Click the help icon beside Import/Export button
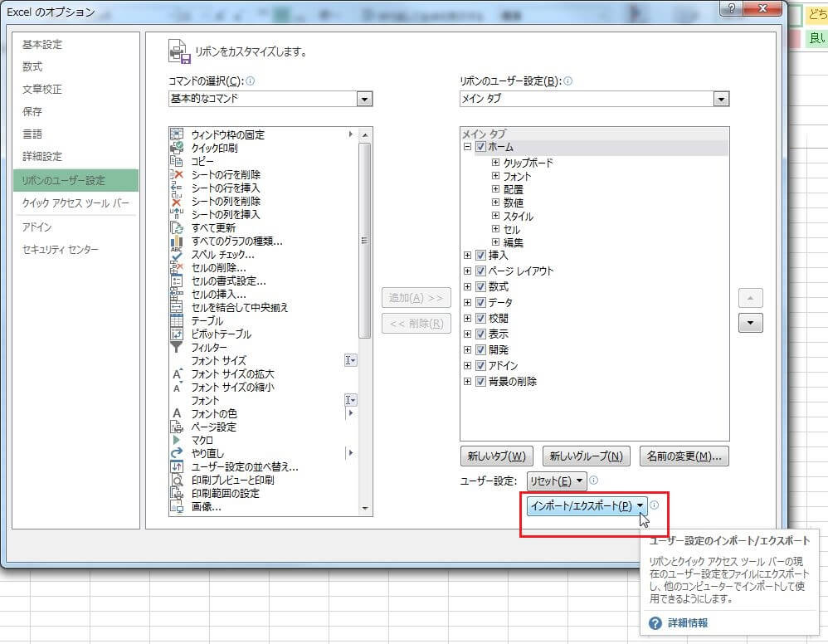828x644 pixels. click(655, 505)
